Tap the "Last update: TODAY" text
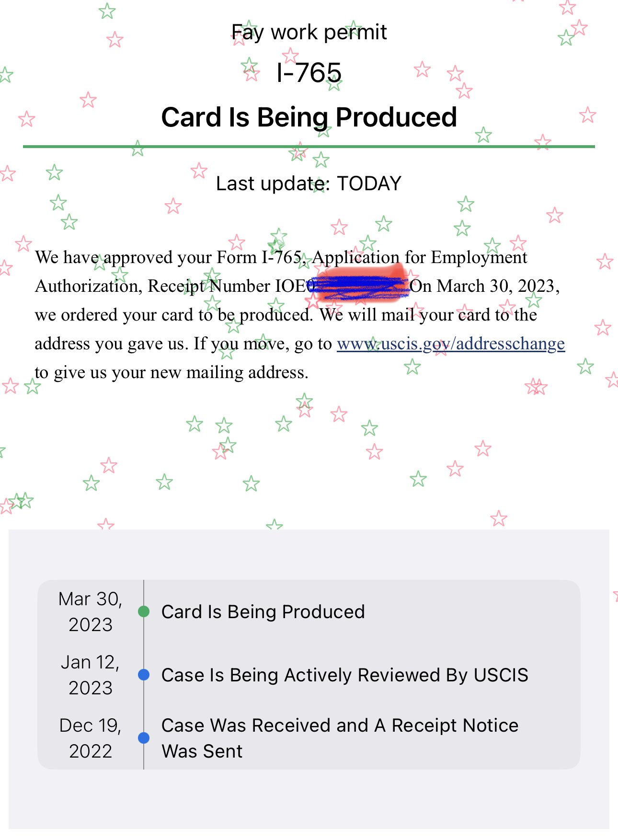618x840 pixels. pyautogui.click(x=309, y=184)
